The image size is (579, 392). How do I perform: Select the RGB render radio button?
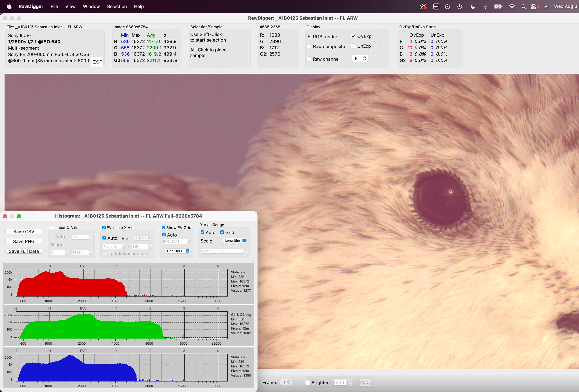coord(309,36)
